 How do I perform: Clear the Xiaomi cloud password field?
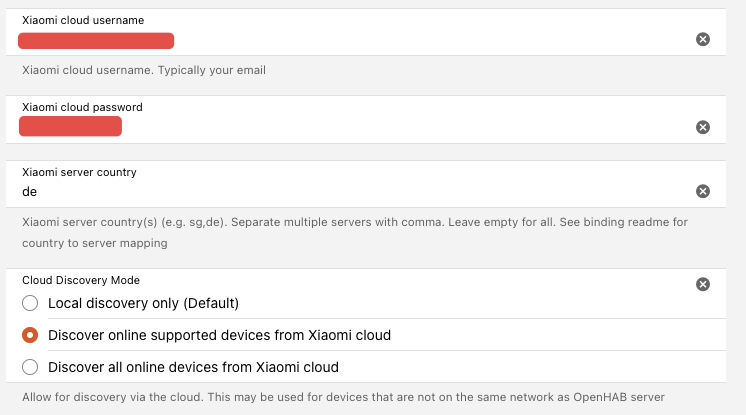(x=702, y=127)
